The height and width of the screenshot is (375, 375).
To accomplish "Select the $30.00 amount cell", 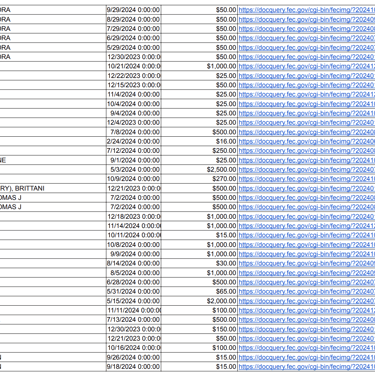I will 199,263.
